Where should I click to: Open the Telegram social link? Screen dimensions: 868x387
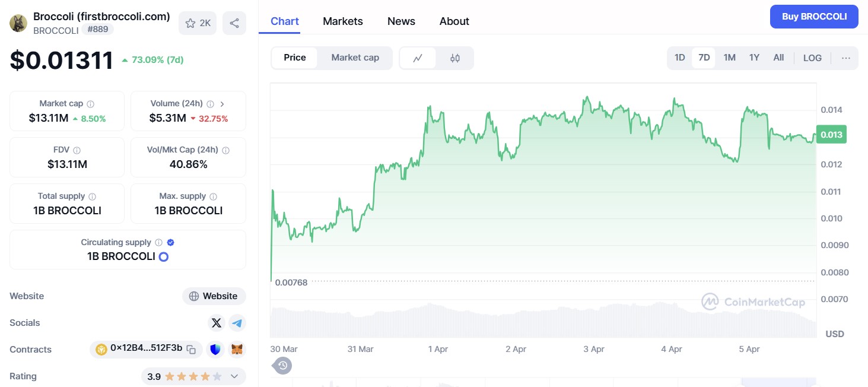tap(237, 323)
